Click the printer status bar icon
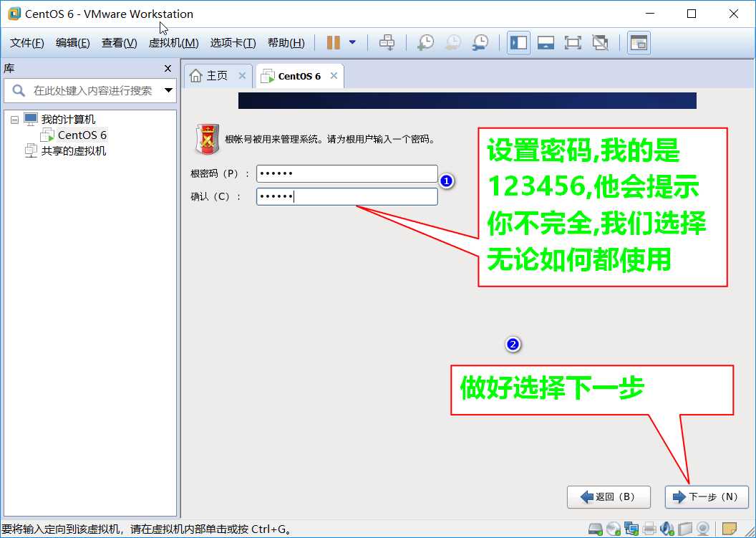The height and width of the screenshot is (538, 756). 649,529
